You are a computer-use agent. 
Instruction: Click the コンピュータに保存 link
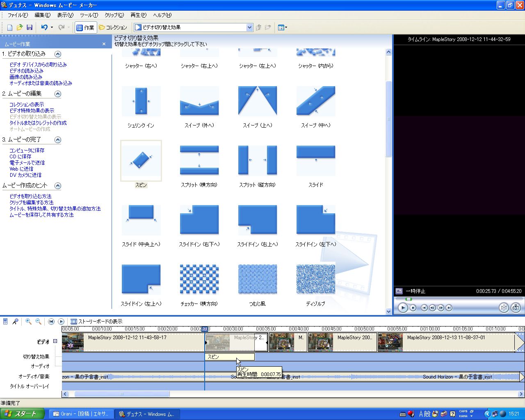[x=27, y=151]
